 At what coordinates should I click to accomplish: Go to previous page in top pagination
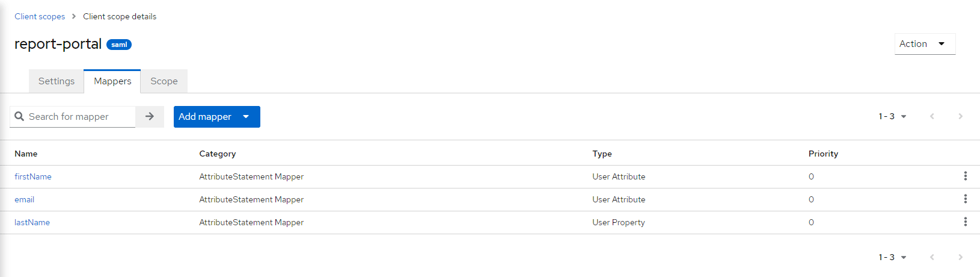tap(932, 116)
